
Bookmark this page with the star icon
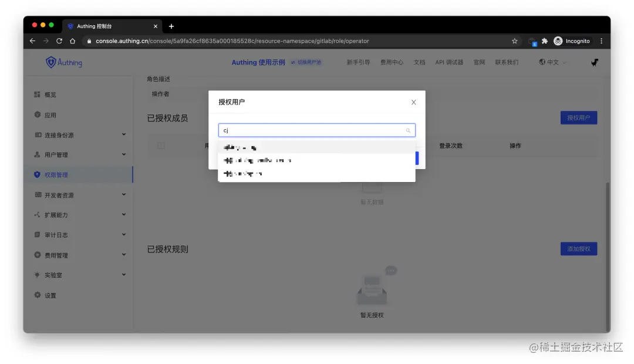click(515, 41)
